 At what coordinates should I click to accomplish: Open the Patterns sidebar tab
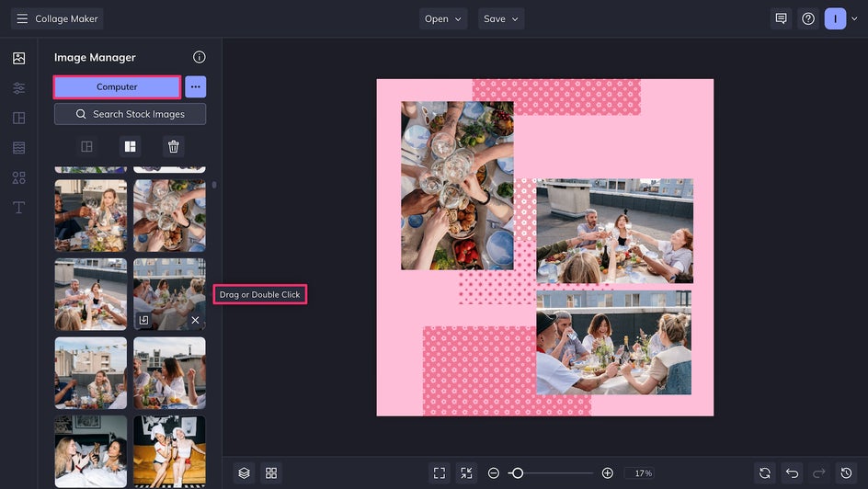click(18, 148)
